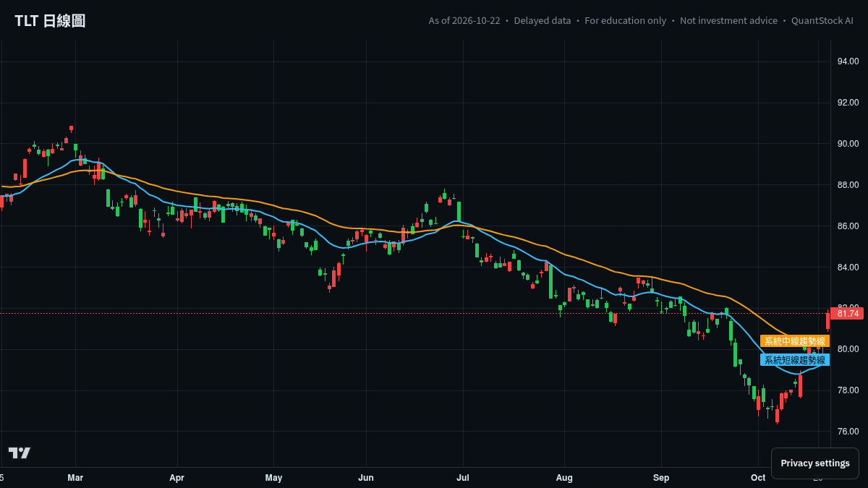The width and height of the screenshot is (868, 488).
Task: Click the TLT 日線圖 chart title
Action: click(x=50, y=21)
